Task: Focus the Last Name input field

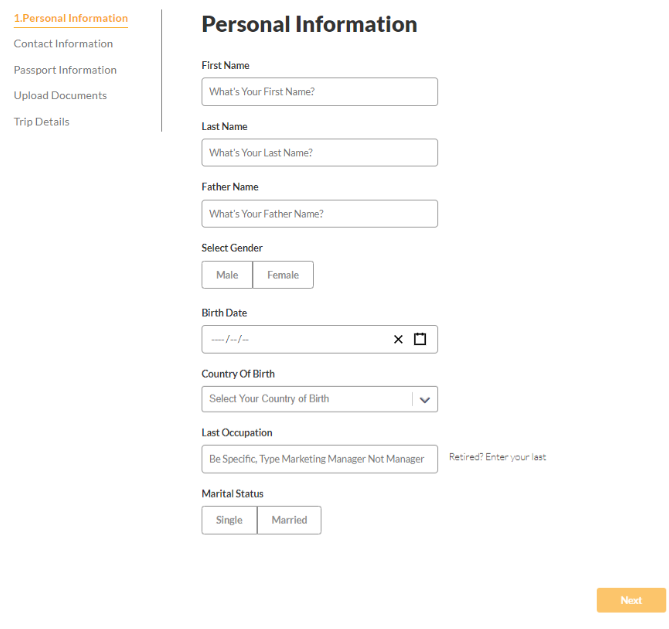Action: click(x=320, y=152)
